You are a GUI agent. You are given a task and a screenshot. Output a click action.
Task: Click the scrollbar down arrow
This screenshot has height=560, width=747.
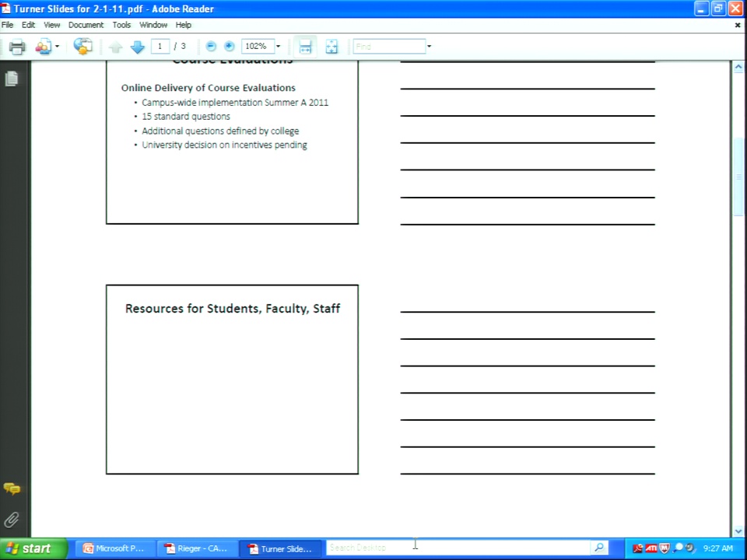[738, 531]
